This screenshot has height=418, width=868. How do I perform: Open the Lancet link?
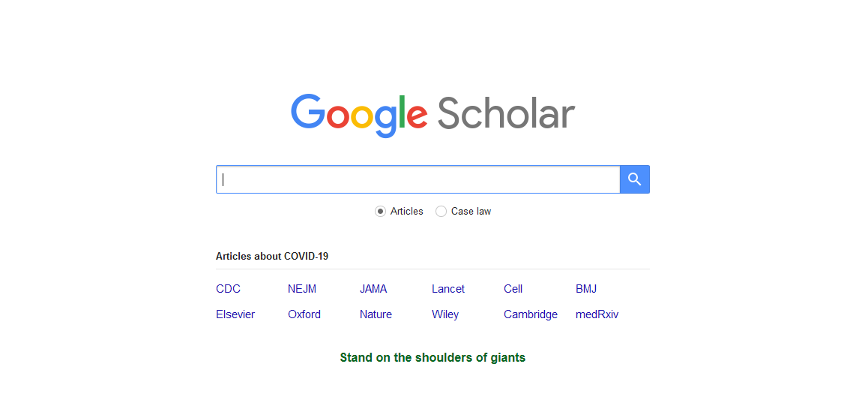448,289
